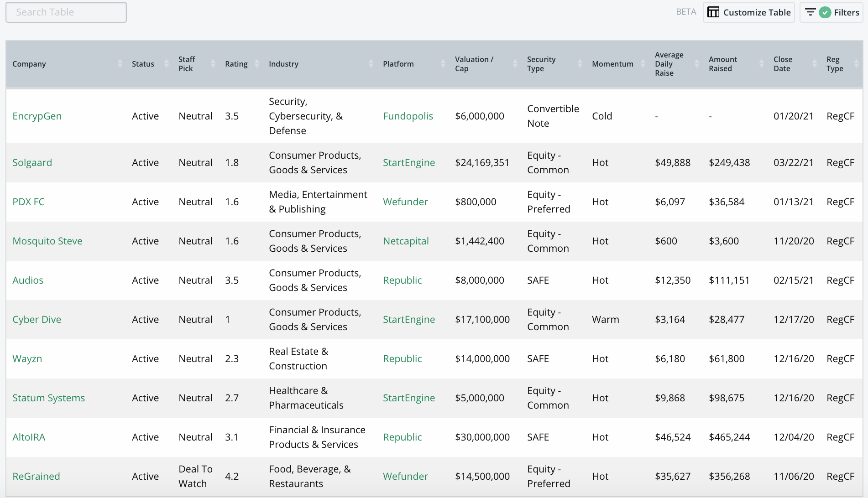Click Equity - Preferred in PDX FC row
The image size is (868, 498).
pos(549,202)
